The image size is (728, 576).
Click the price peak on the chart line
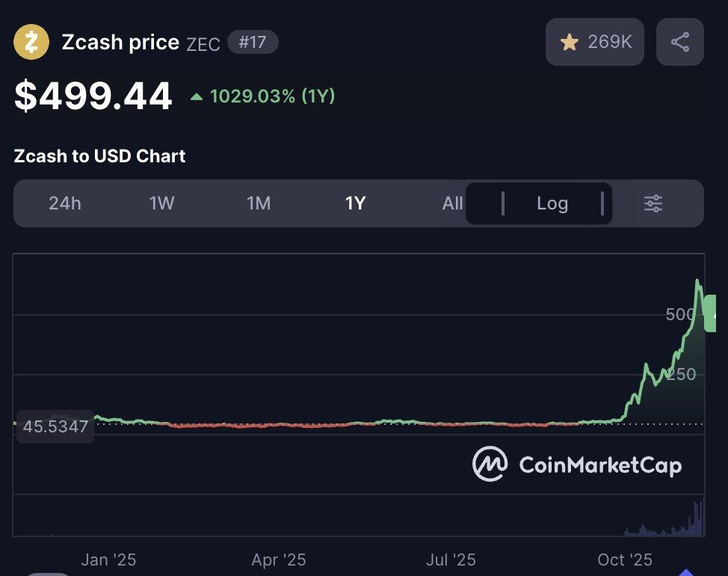coord(698,281)
